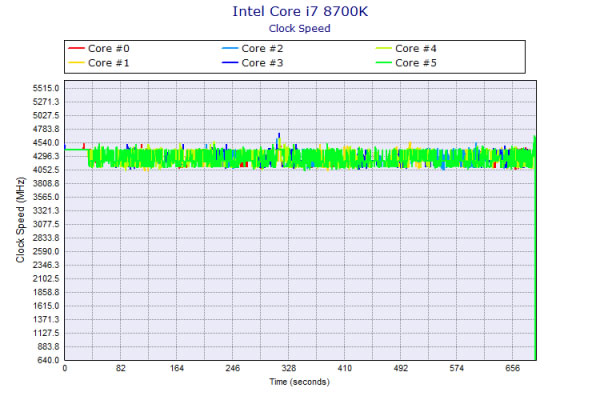
Task: Select the Core #5 legend label
Action: [x=416, y=63]
